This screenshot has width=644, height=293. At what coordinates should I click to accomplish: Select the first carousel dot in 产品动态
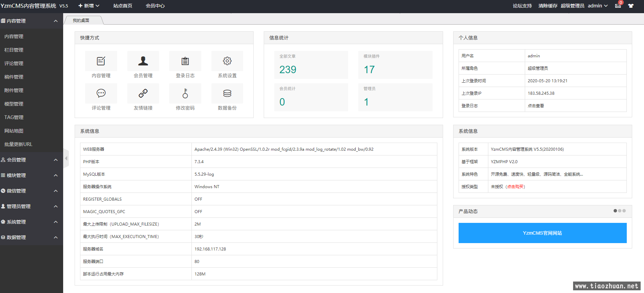pyautogui.click(x=615, y=211)
